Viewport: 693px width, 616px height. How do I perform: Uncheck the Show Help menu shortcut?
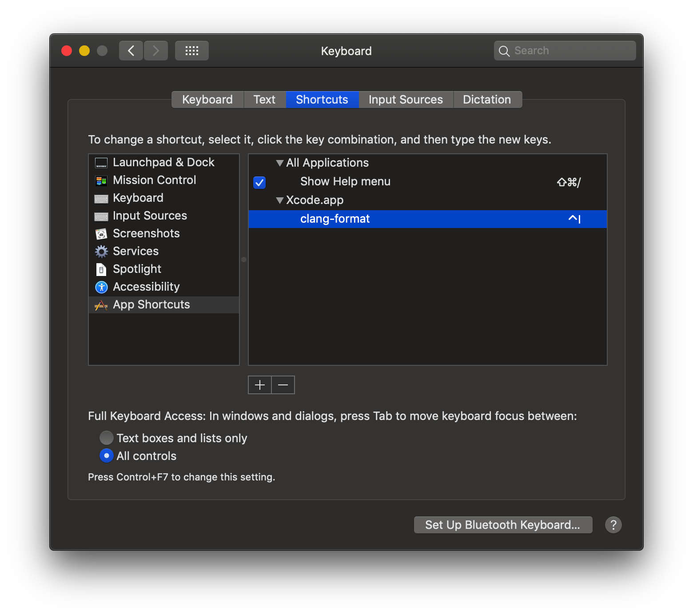coord(259,182)
